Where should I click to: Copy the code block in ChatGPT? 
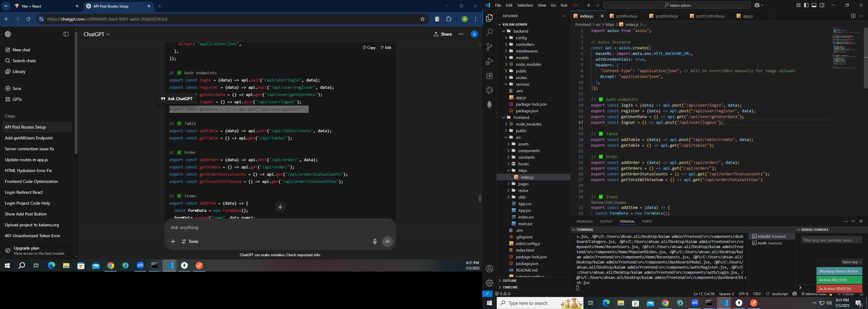369,48
